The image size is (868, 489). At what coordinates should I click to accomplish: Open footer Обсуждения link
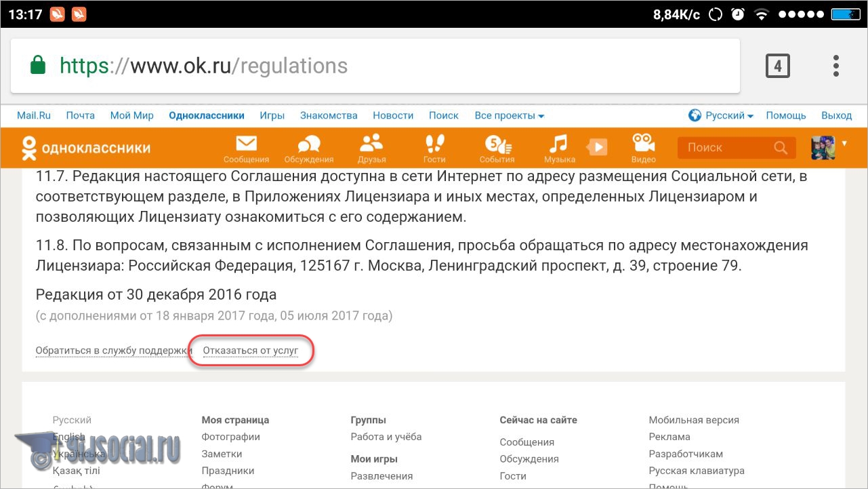pos(529,459)
